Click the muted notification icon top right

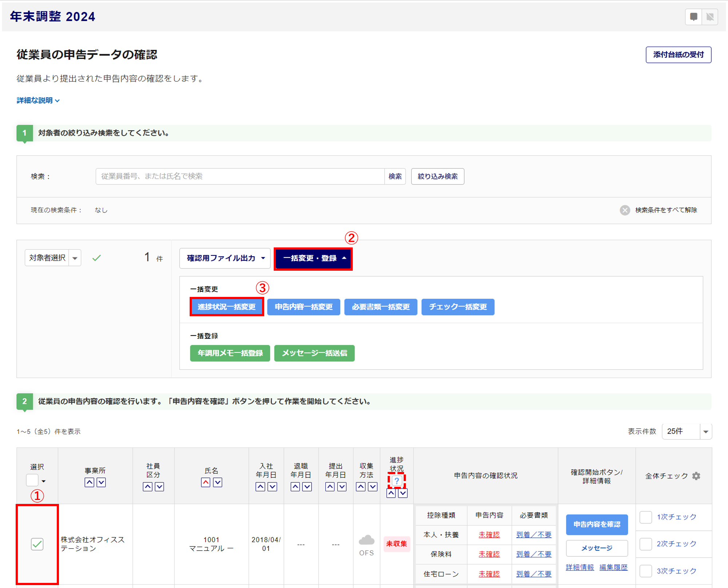(x=710, y=17)
